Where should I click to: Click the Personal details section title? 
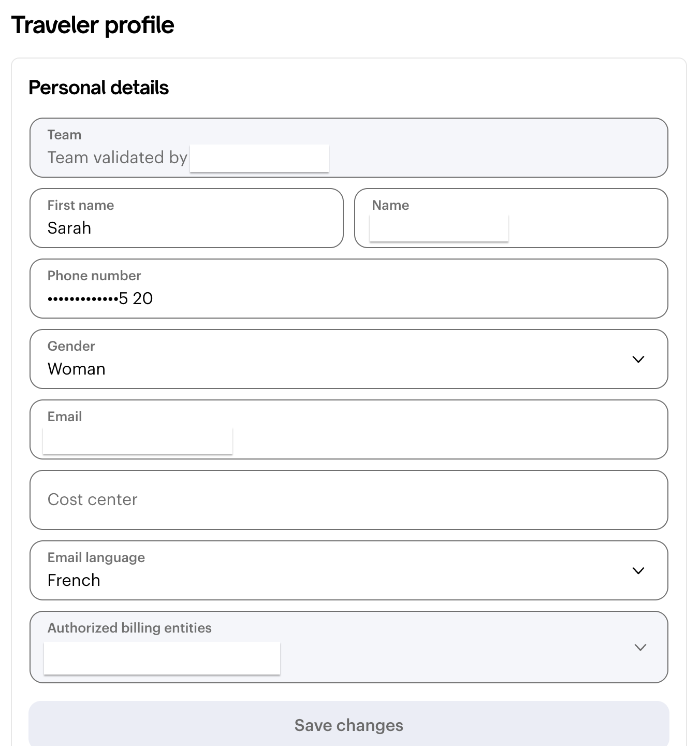click(x=98, y=88)
